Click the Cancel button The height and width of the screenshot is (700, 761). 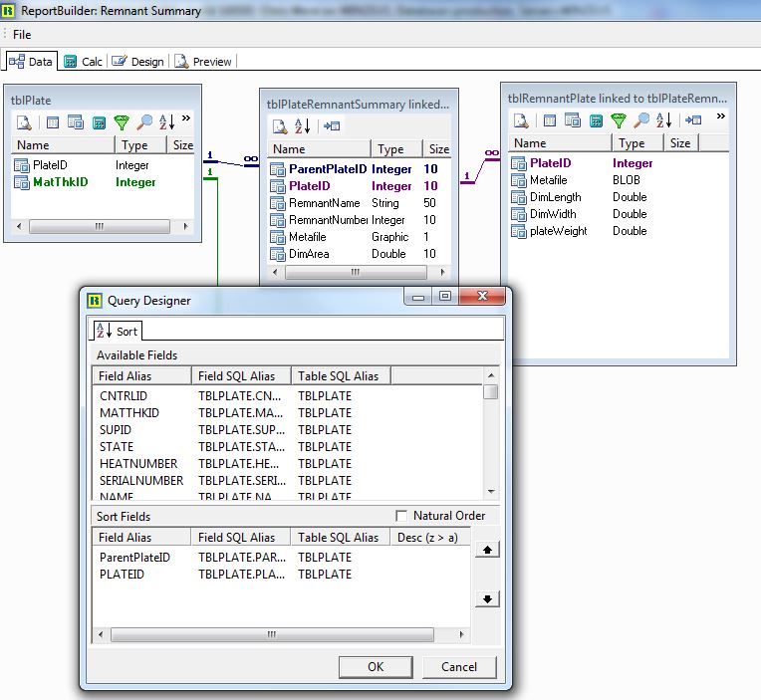pyautogui.click(x=459, y=667)
